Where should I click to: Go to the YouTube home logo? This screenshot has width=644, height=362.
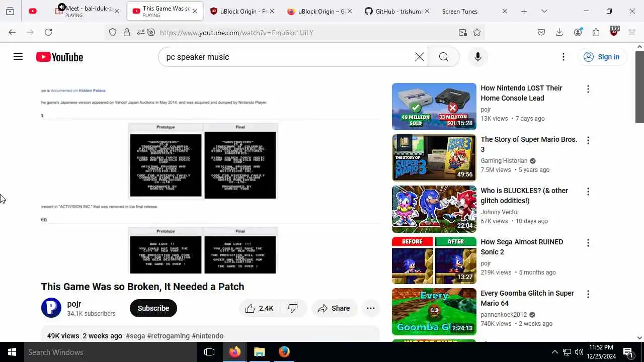(x=59, y=57)
